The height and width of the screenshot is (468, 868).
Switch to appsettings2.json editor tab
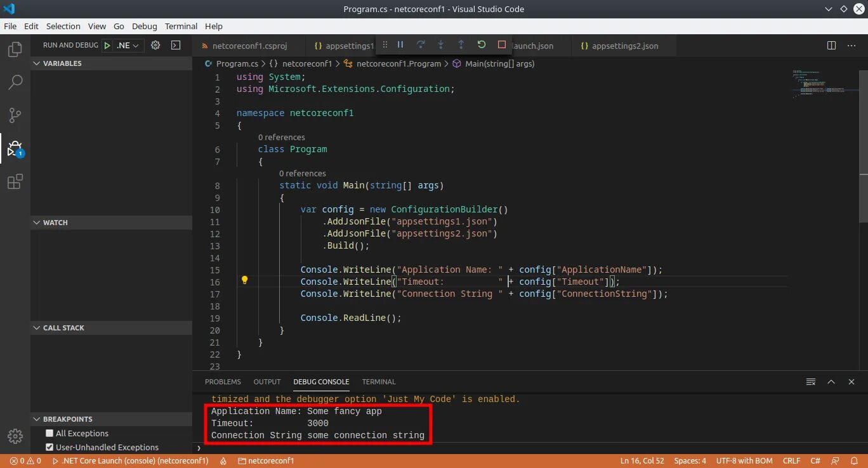pyautogui.click(x=624, y=46)
